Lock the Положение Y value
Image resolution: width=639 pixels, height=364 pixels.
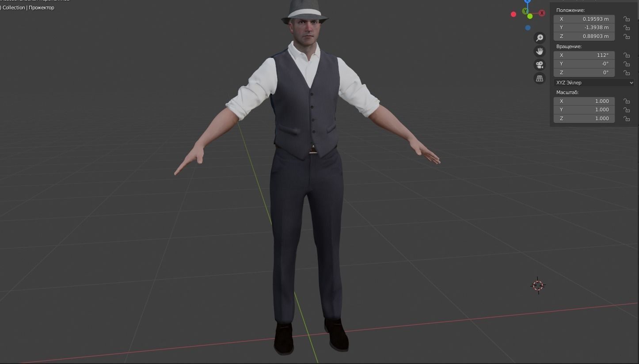click(627, 27)
